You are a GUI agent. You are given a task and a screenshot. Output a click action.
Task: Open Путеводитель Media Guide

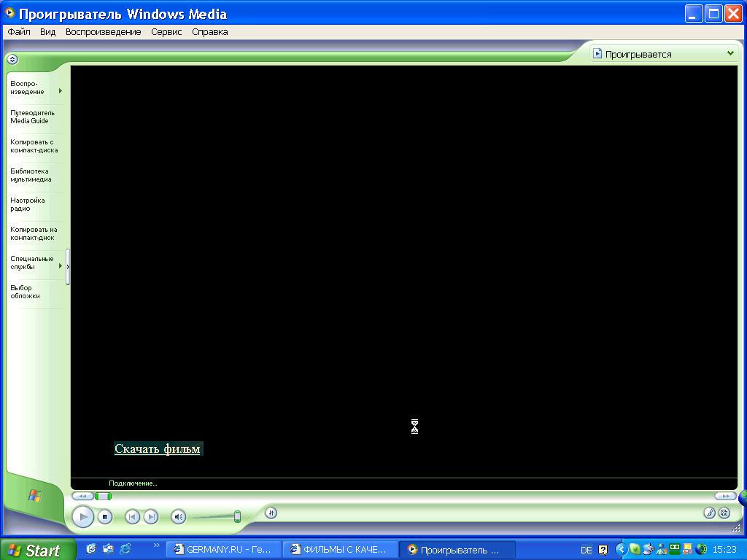click(32, 117)
